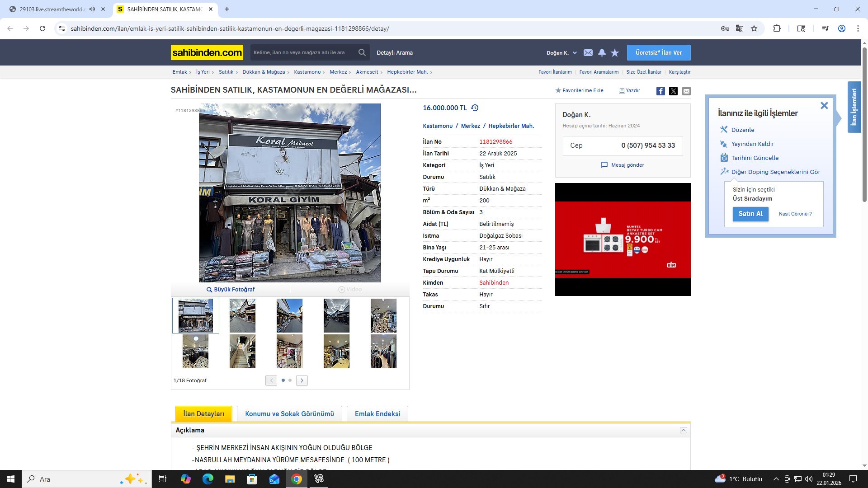Open the İlan İşlemleri side tab
Image resolution: width=868 pixels, height=488 pixels.
point(854,107)
